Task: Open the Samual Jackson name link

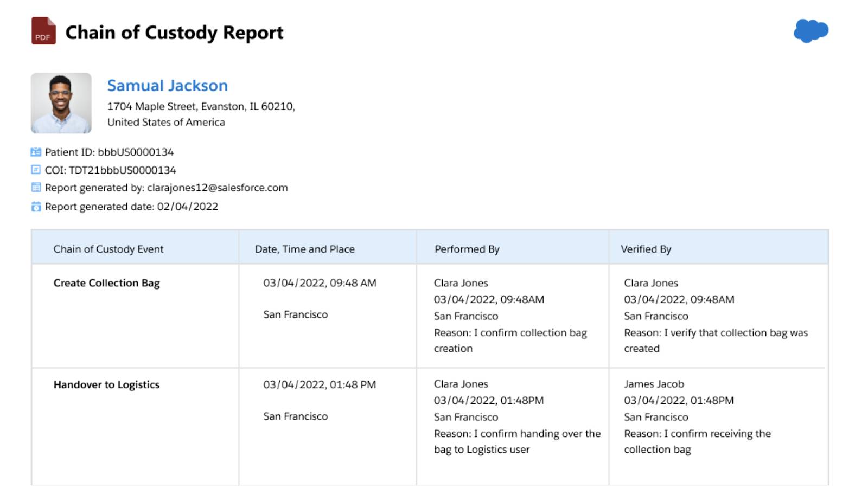Action: tap(167, 86)
